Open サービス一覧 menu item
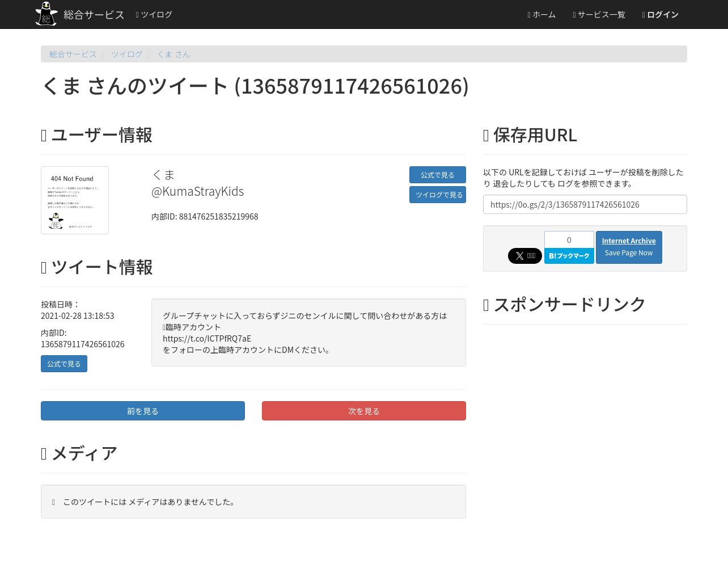Viewport: 728px width, 581px height. (x=599, y=15)
